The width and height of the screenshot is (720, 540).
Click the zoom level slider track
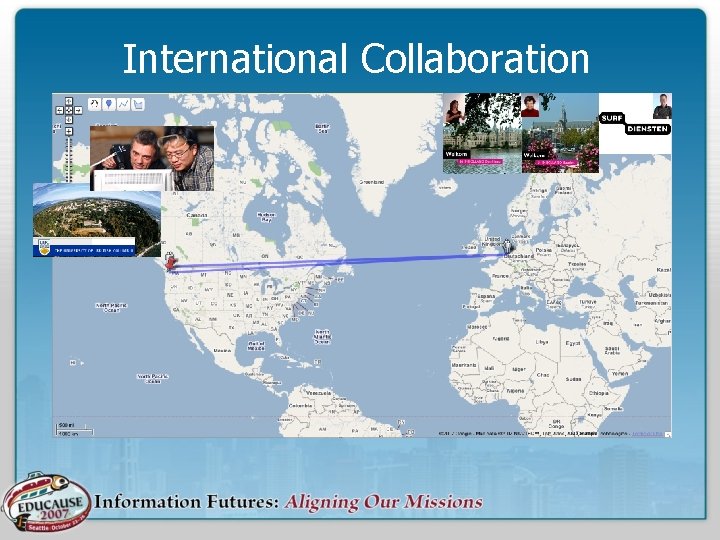point(69,158)
